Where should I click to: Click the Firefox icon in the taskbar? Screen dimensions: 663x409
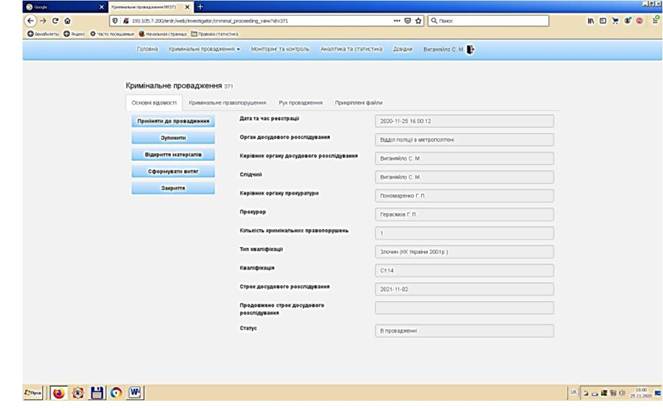click(58, 393)
